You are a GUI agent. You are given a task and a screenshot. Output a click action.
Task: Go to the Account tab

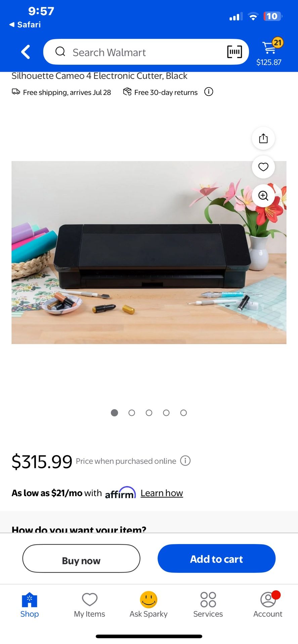[268, 605]
